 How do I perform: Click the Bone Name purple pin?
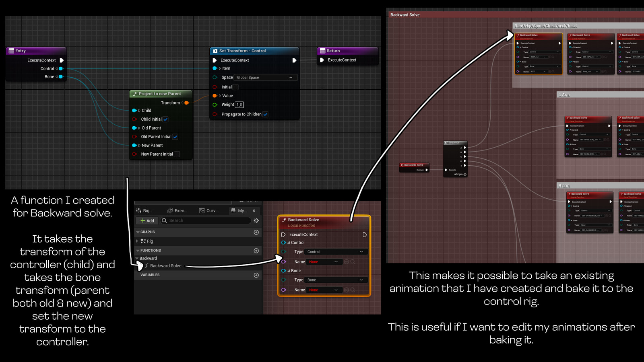point(283,290)
